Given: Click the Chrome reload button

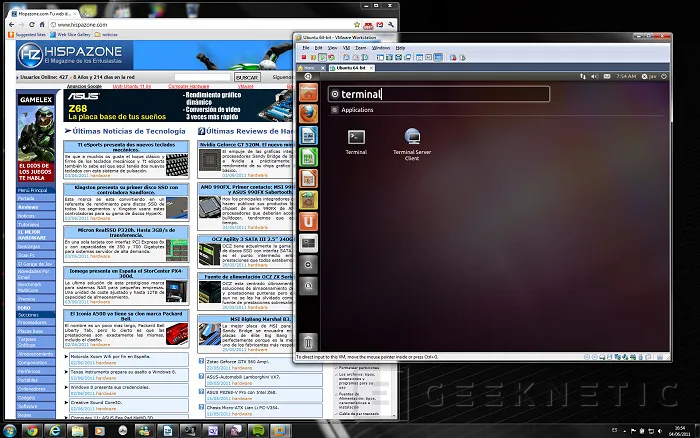Looking at the screenshot, I should point(31,25).
